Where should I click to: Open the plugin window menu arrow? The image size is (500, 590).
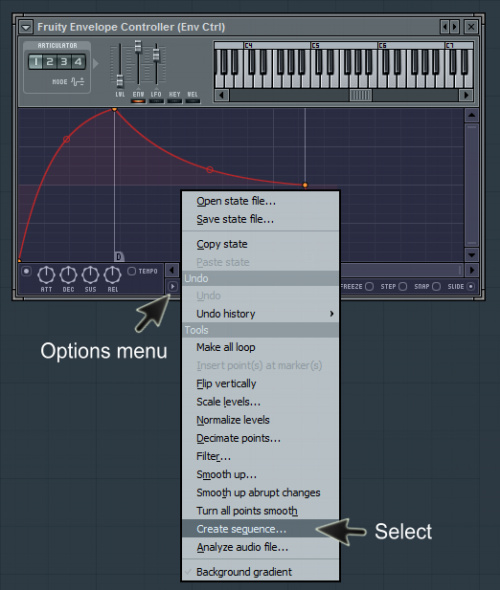point(26,27)
